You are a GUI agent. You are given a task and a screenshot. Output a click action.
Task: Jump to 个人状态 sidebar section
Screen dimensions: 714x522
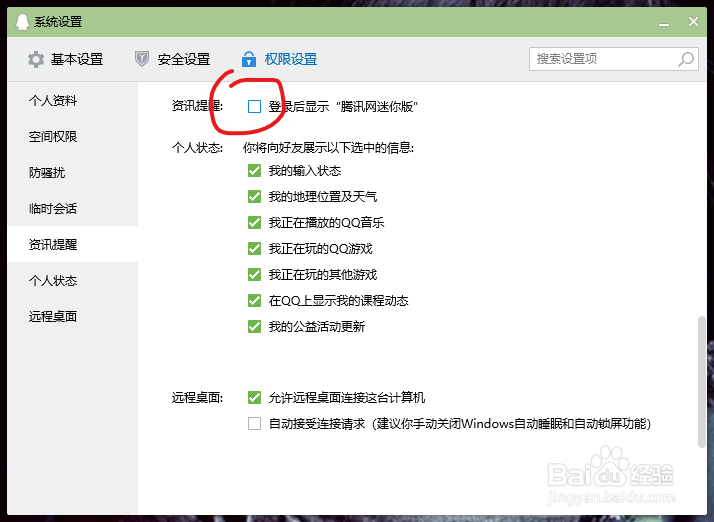click(x=72, y=280)
